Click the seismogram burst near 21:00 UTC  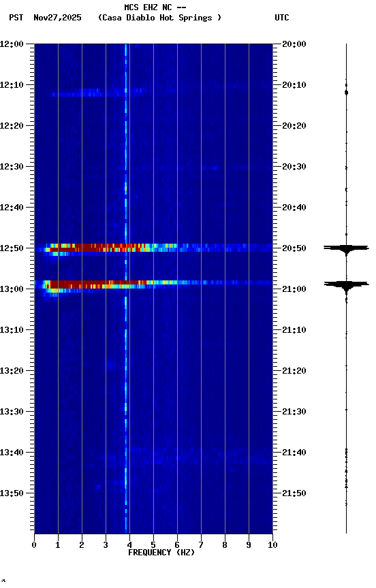pos(346,286)
